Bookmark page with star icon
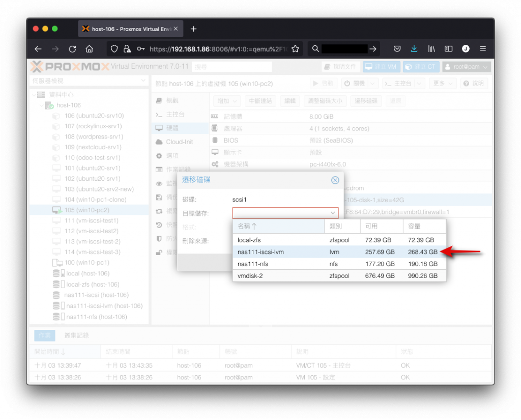The height and width of the screenshot is (420, 521). [295, 49]
